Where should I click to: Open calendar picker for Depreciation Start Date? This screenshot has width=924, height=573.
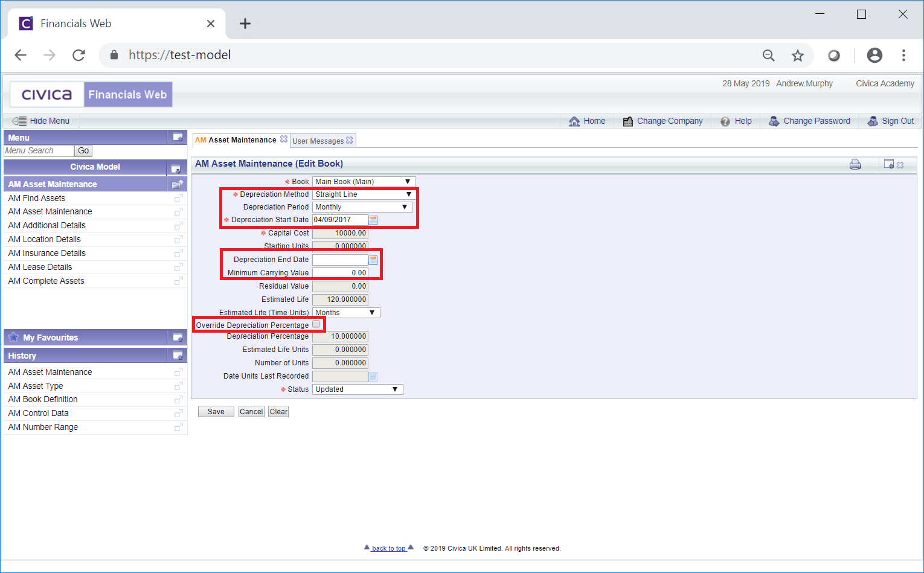point(373,220)
